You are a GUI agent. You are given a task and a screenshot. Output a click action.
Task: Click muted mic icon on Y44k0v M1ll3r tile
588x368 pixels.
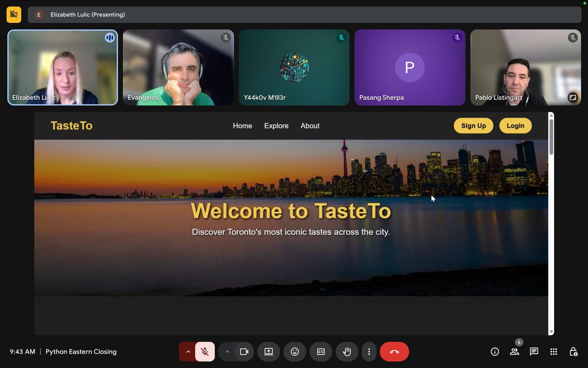click(341, 37)
